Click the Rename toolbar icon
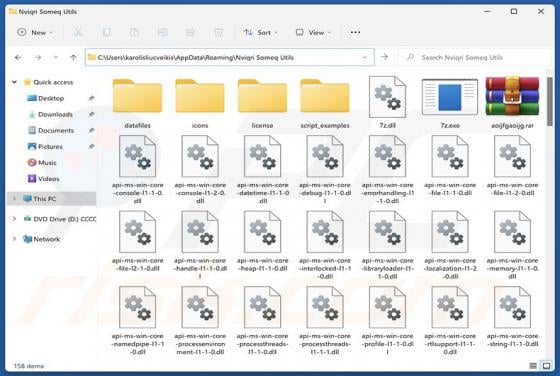Screen dimensions: 560x376 162,32
